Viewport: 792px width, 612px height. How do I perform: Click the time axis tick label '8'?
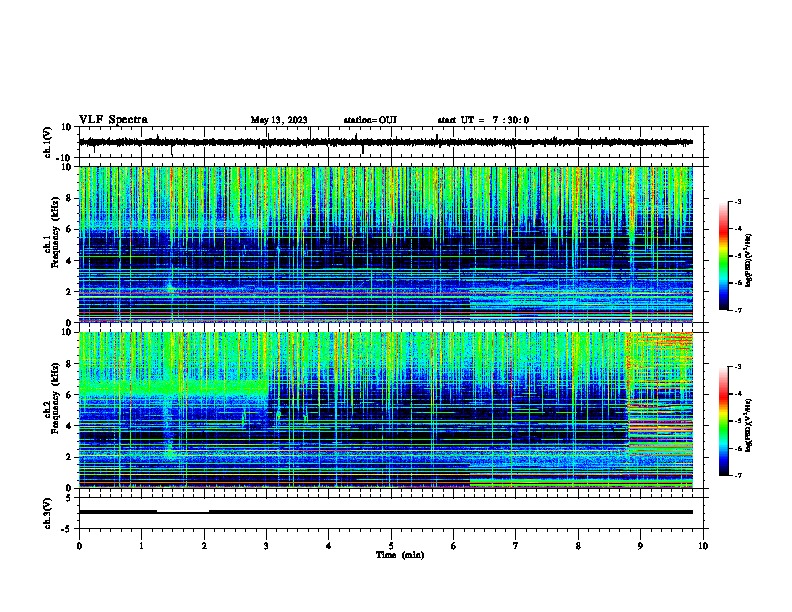click(x=578, y=546)
